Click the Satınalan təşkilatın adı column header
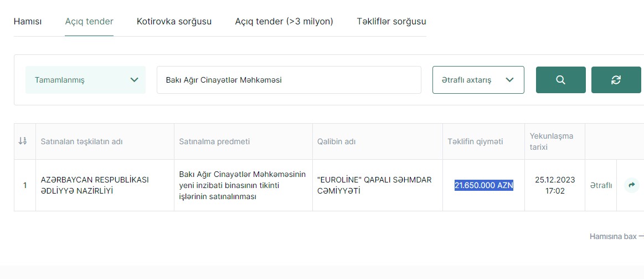This screenshot has height=279, width=644. (81, 141)
